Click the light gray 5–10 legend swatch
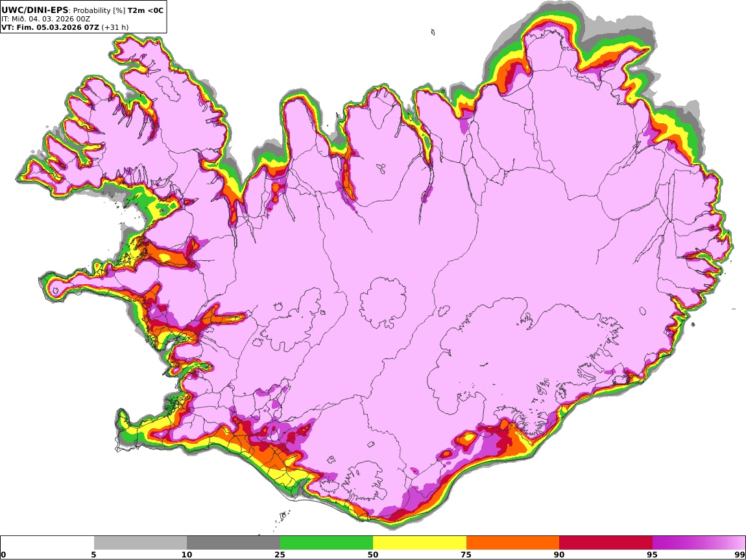The width and height of the screenshot is (746, 560). [x=140, y=542]
